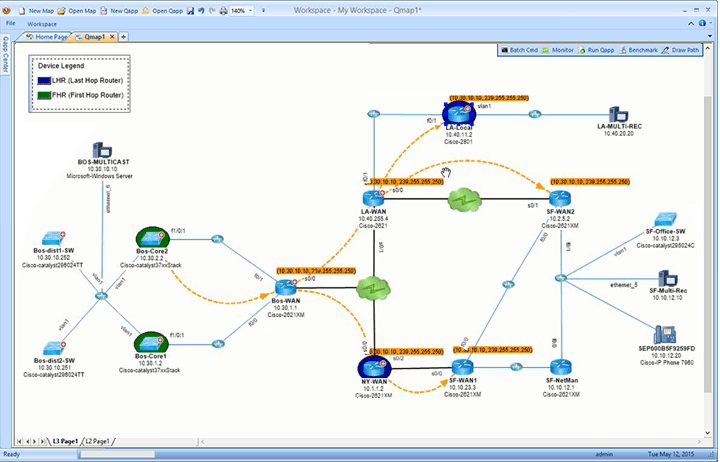Click the Open Qapp toolbar button
Screen dimensions: 720x462
(x=162, y=11)
